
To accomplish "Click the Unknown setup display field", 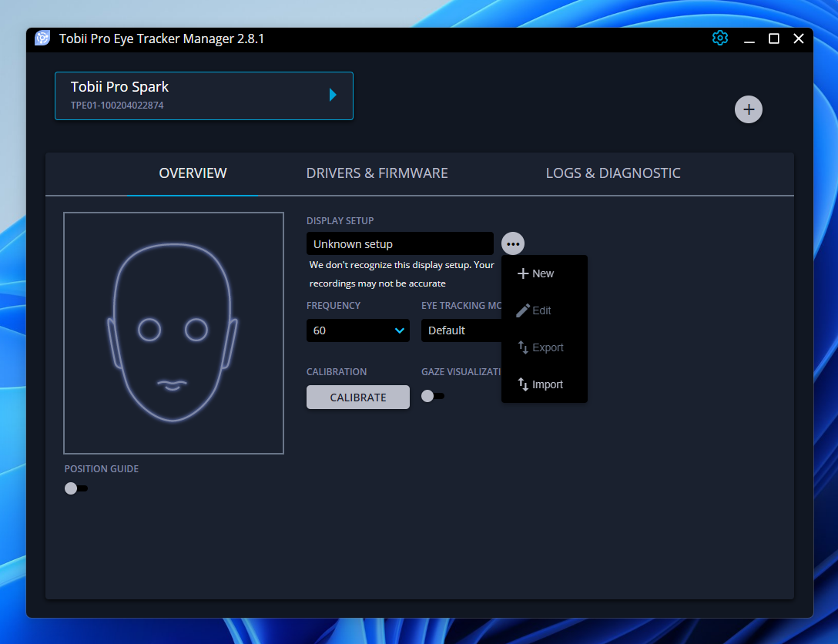I will point(400,243).
